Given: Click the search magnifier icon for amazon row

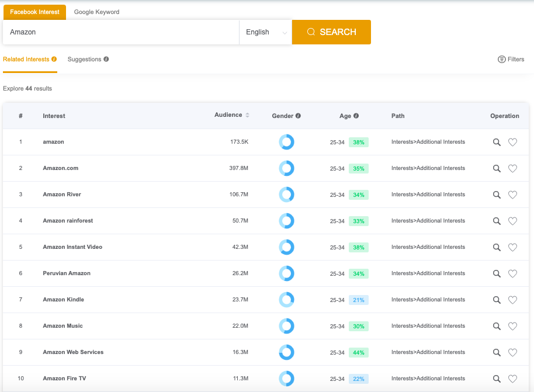Looking at the screenshot, I should point(497,143).
